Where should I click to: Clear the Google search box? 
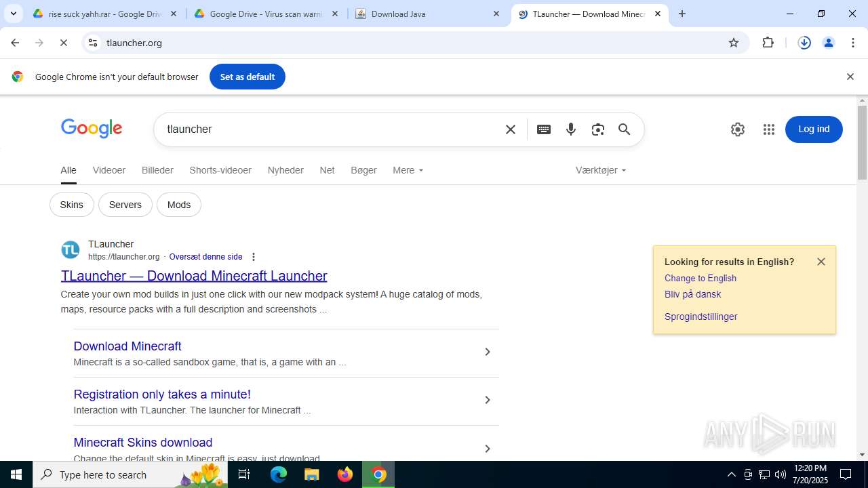point(511,129)
